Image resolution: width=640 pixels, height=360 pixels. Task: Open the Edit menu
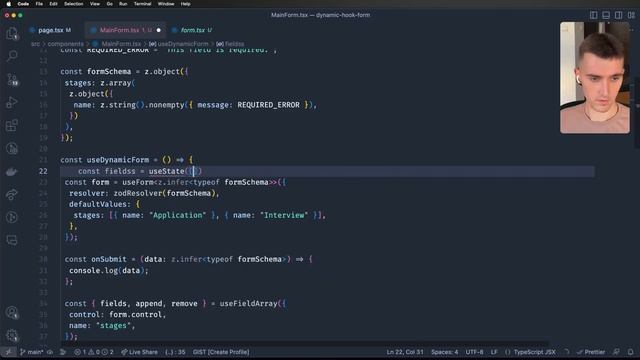click(53, 4)
